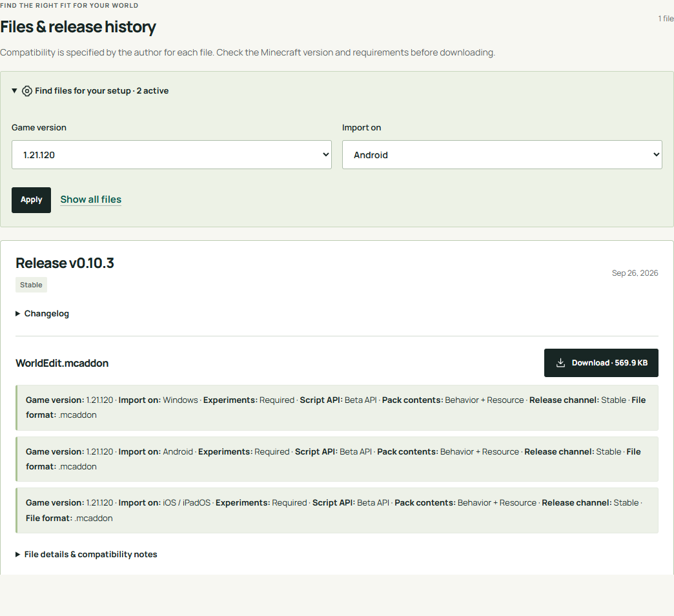Click the setup target icon beside Find files

27,91
